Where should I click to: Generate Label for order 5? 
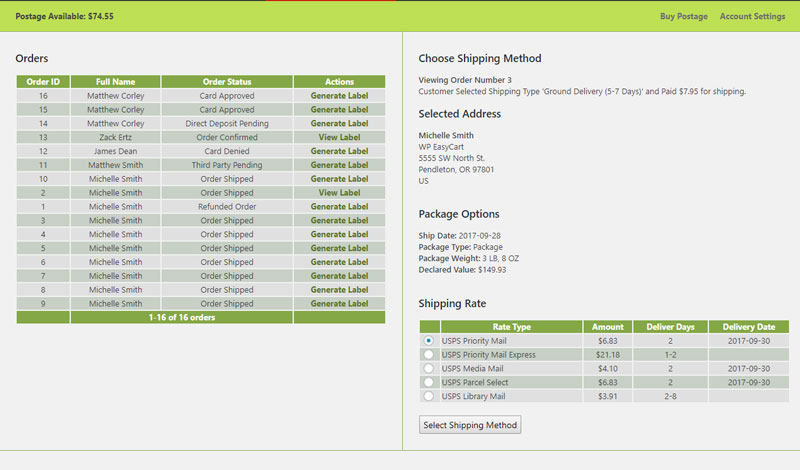pyautogui.click(x=339, y=248)
